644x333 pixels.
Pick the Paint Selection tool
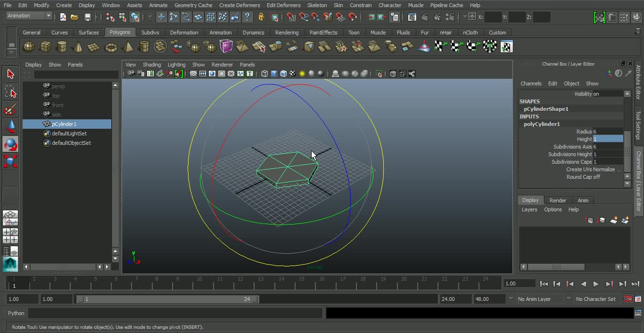pos(10,109)
